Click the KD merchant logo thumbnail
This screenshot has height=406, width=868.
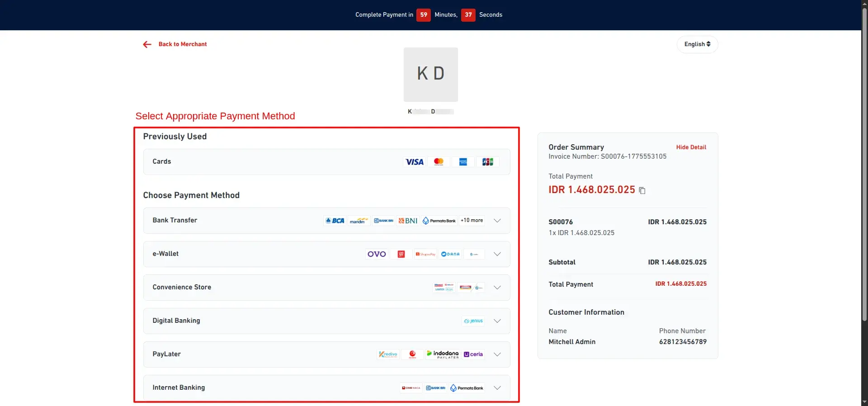pyautogui.click(x=430, y=75)
